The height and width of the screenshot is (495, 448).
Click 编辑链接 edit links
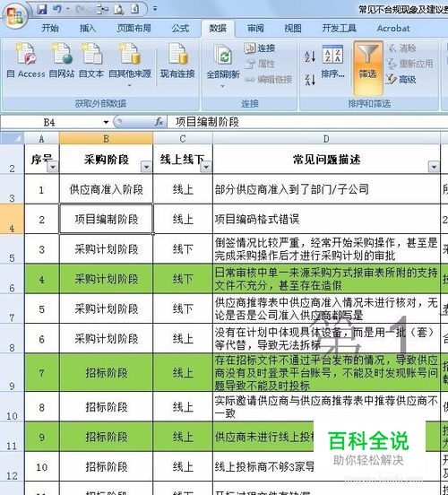(269, 80)
